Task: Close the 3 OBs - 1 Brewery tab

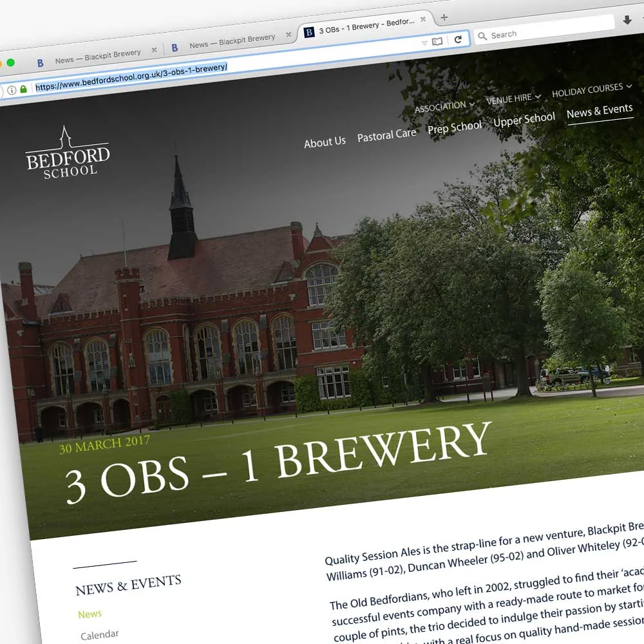Action: pyautogui.click(x=423, y=19)
